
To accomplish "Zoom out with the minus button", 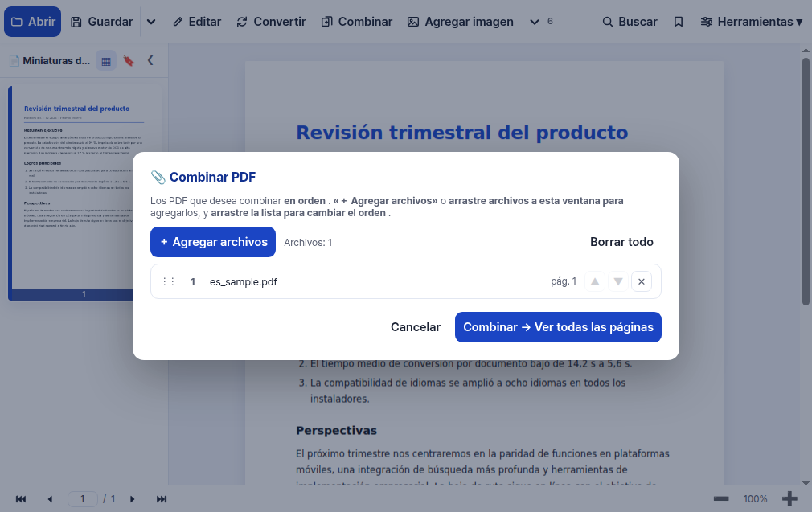I will point(721,499).
